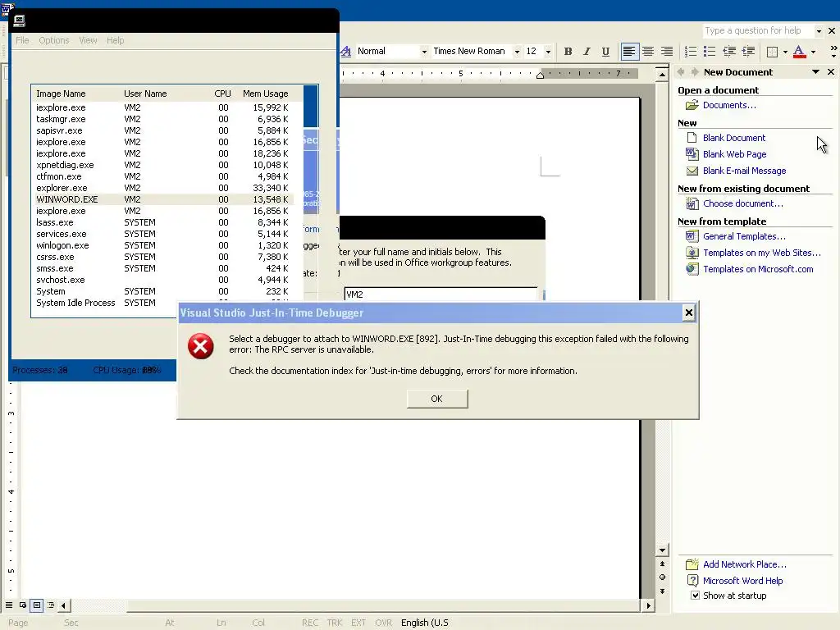Click the red error icon in debugger dialog
The width and height of the screenshot is (840, 630).
(201, 346)
